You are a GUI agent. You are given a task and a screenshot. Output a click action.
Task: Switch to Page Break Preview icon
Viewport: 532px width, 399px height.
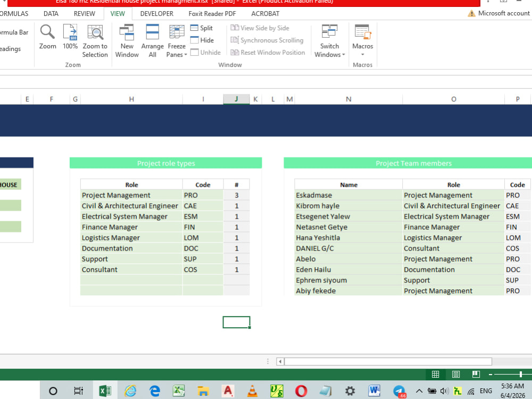[476, 374]
